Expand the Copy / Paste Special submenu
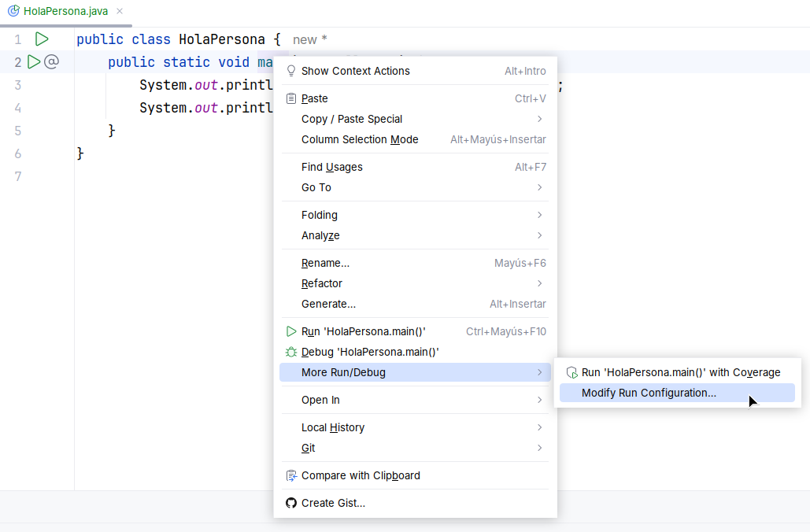Image resolution: width=810 pixels, height=532 pixels. pyautogui.click(x=539, y=119)
